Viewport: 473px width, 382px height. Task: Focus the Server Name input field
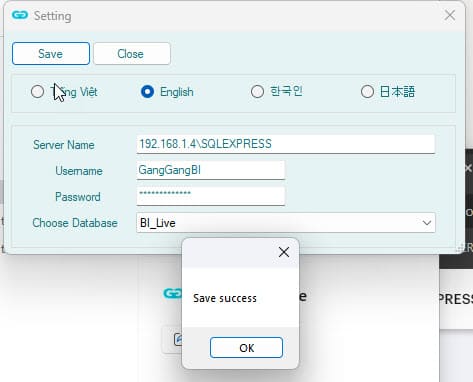point(286,144)
